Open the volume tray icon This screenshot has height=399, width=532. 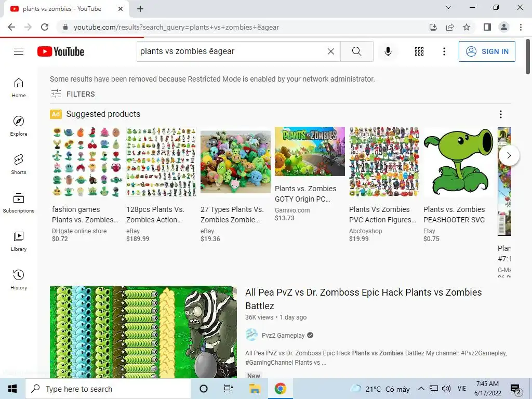[446, 389]
